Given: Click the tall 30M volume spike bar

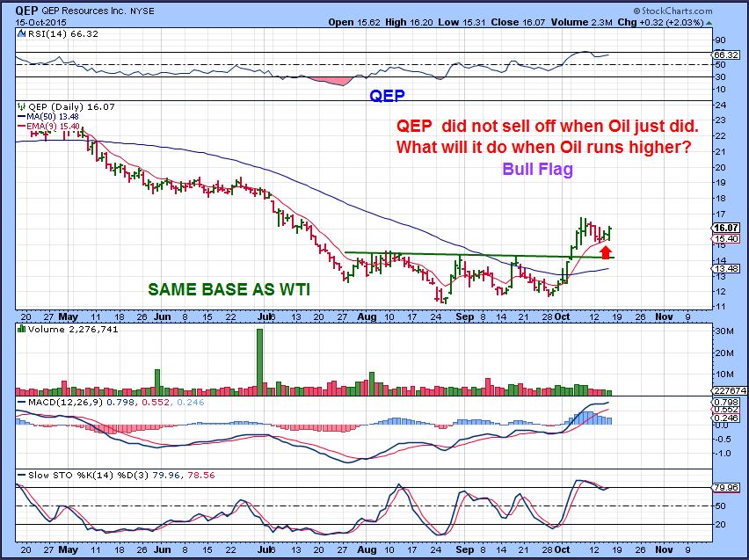Looking at the screenshot, I should (259, 361).
